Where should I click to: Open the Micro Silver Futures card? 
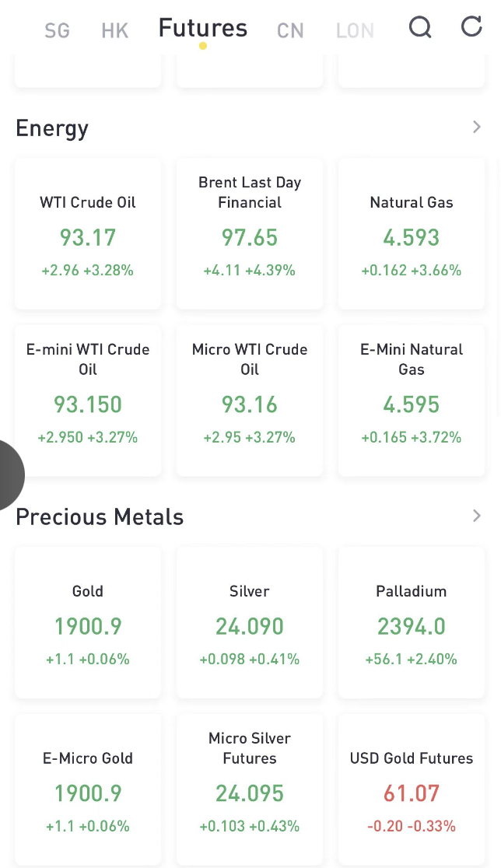[x=250, y=789]
